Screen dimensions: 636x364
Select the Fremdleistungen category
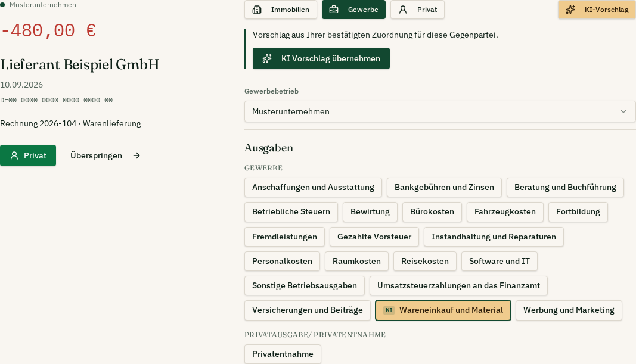coord(284,237)
